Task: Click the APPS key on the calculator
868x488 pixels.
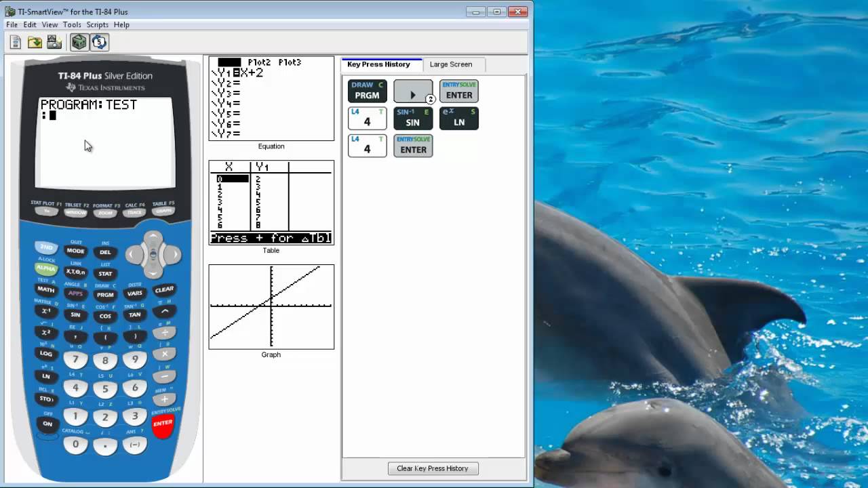Action: tap(75, 293)
